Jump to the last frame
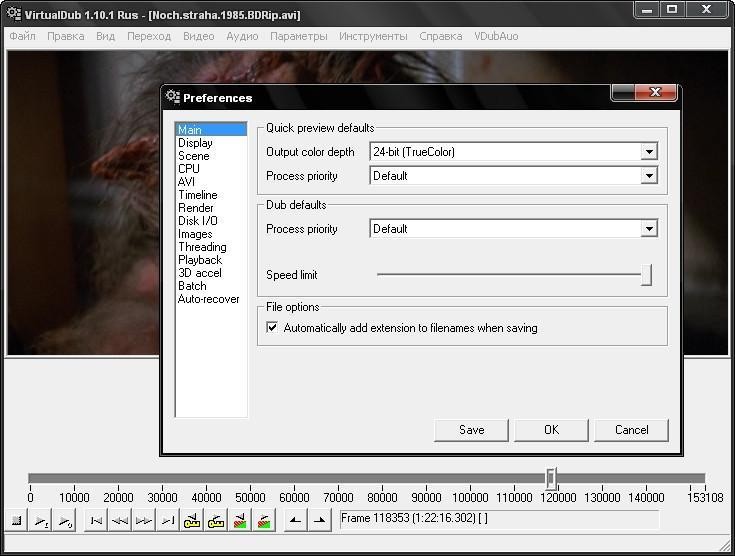The height and width of the screenshot is (556, 735). tap(168, 520)
